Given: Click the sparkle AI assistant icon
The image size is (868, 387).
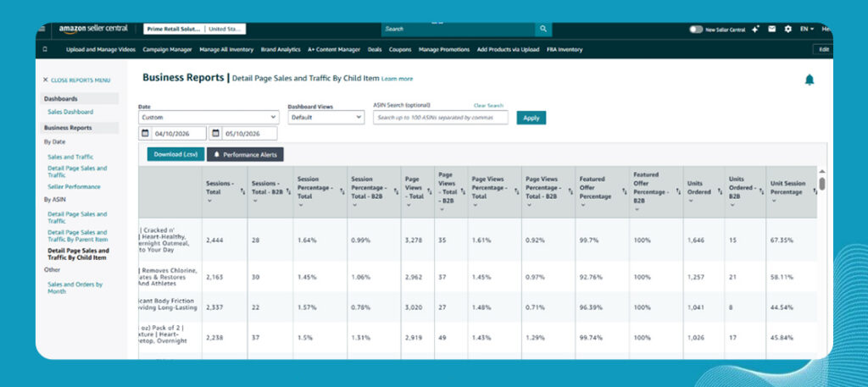Looking at the screenshot, I should click(755, 30).
